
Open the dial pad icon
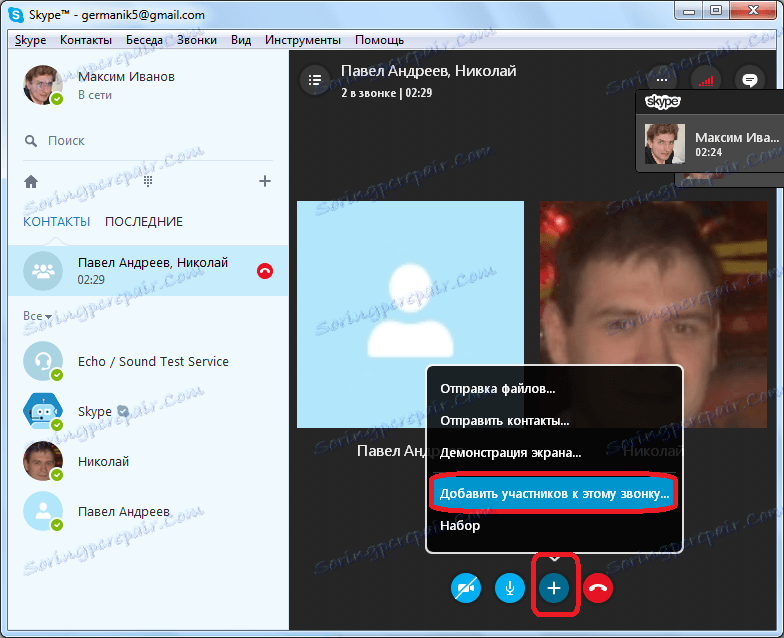click(148, 181)
